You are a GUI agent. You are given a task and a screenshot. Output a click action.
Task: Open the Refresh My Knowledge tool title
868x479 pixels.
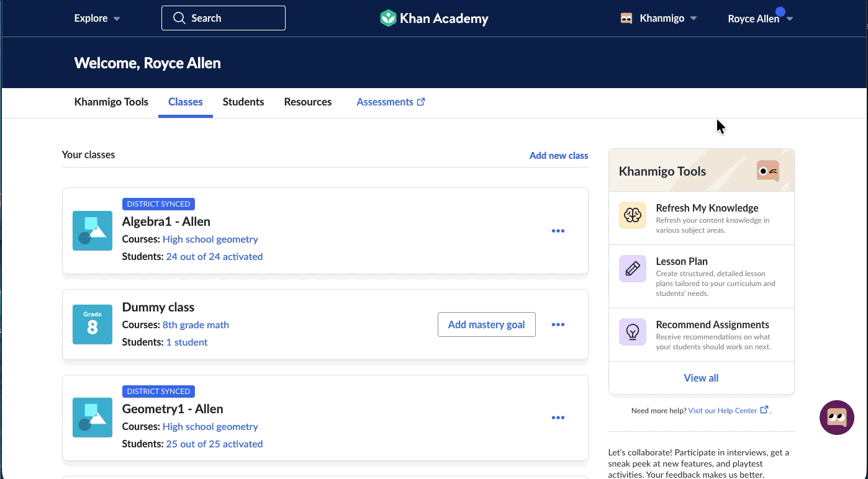click(707, 208)
